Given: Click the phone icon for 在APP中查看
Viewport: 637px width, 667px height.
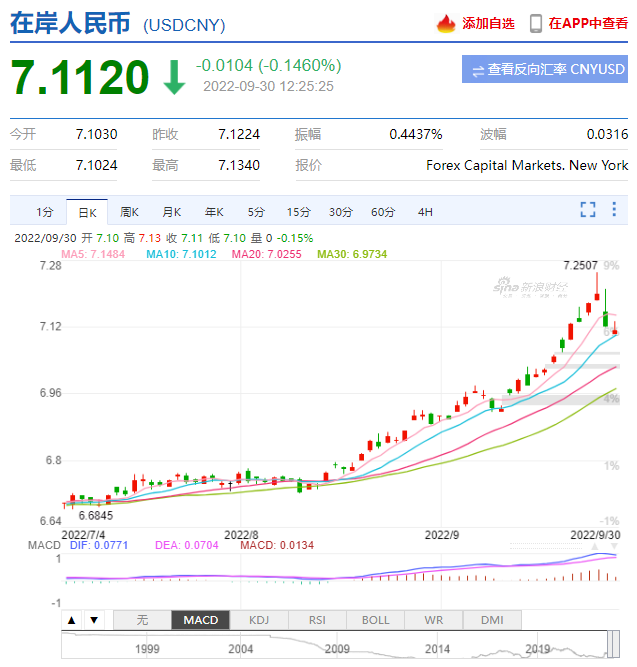Looking at the screenshot, I should [x=536, y=23].
